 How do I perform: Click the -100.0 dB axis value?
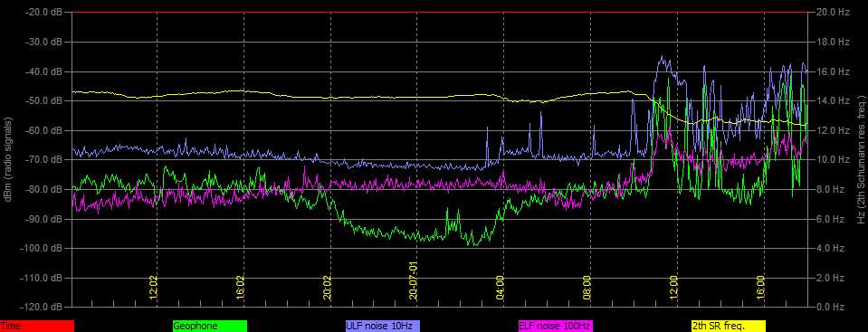[43, 248]
